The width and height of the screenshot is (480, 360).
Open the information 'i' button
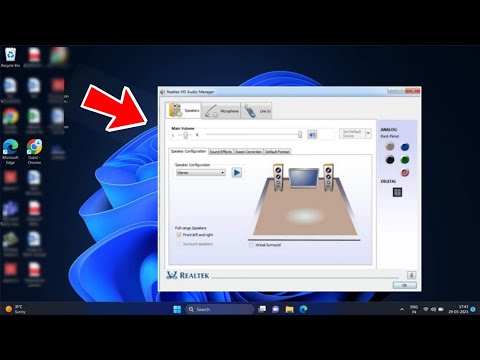click(411, 275)
